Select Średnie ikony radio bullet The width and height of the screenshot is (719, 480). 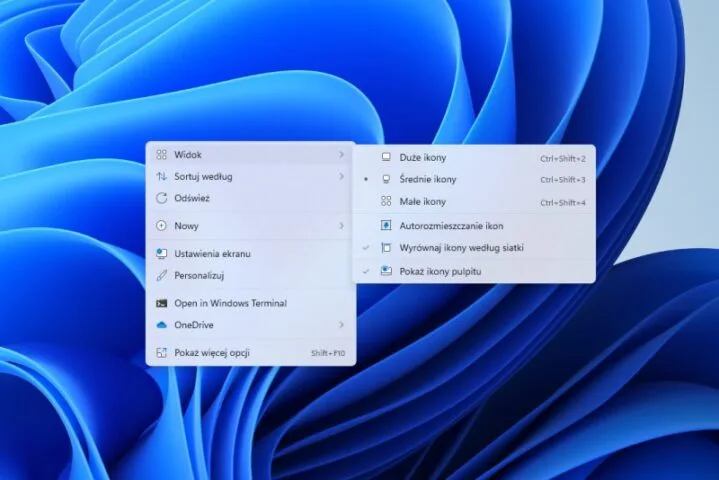365,179
